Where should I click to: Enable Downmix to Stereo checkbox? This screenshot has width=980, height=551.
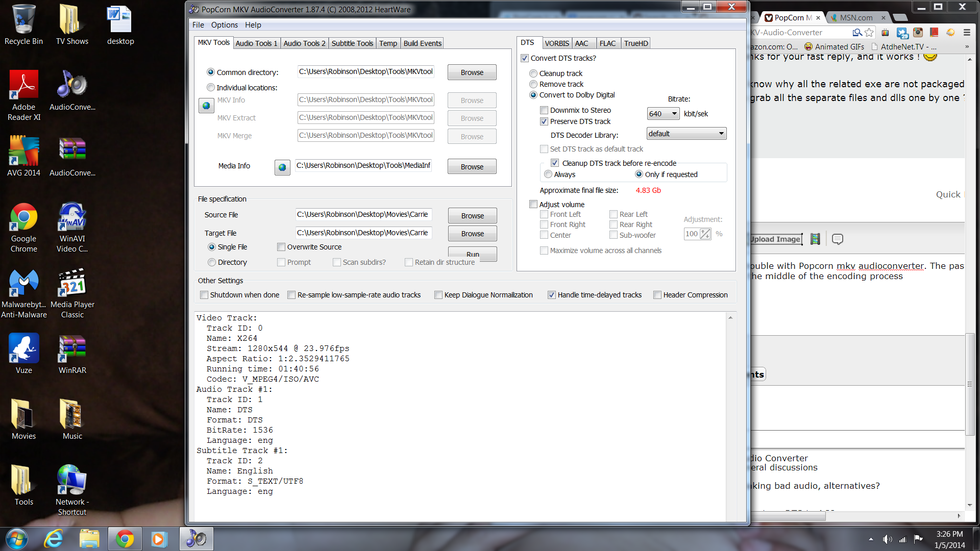pyautogui.click(x=544, y=110)
